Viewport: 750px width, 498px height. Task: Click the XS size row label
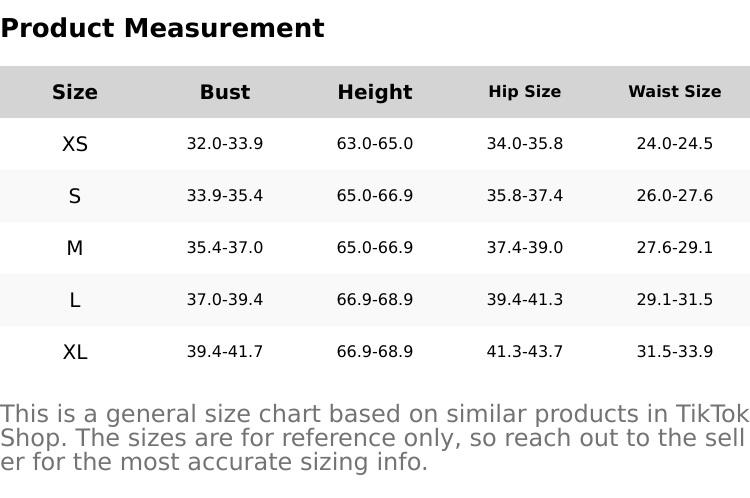[x=75, y=144]
